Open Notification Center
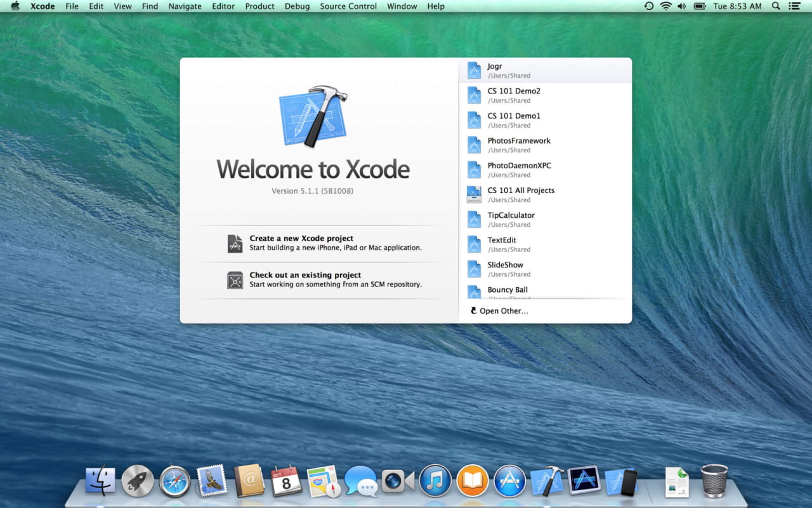The width and height of the screenshot is (812, 508). (x=795, y=6)
